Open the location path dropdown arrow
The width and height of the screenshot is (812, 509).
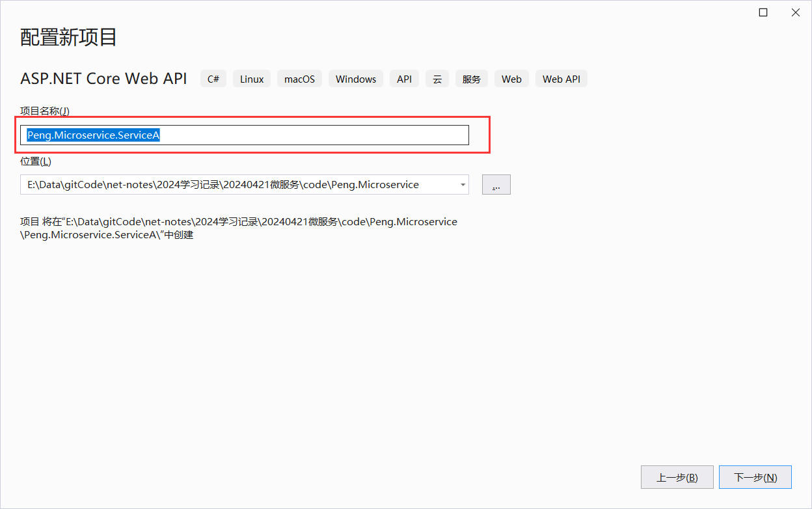[463, 185]
